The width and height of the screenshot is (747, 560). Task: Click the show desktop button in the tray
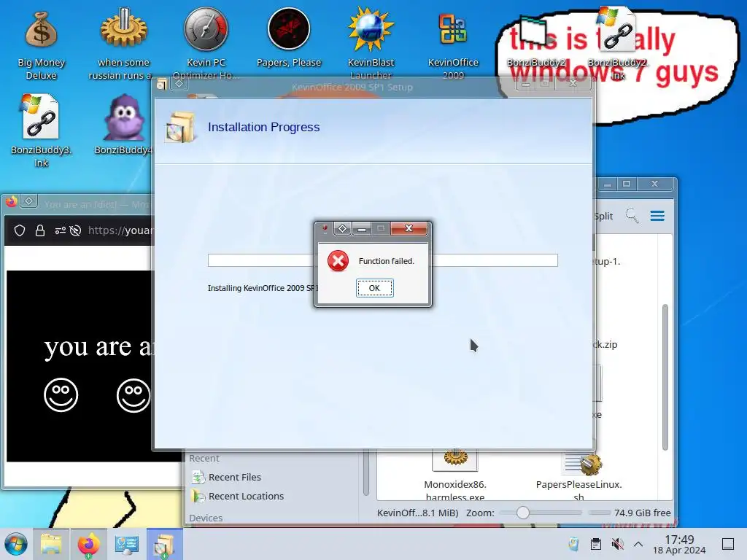(x=728, y=544)
